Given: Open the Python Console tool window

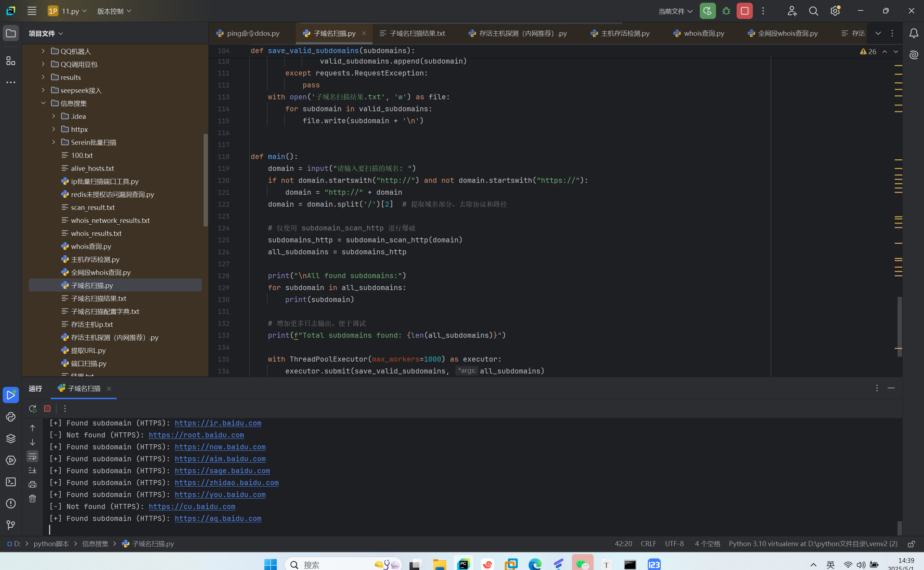Looking at the screenshot, I should [10, 416].
